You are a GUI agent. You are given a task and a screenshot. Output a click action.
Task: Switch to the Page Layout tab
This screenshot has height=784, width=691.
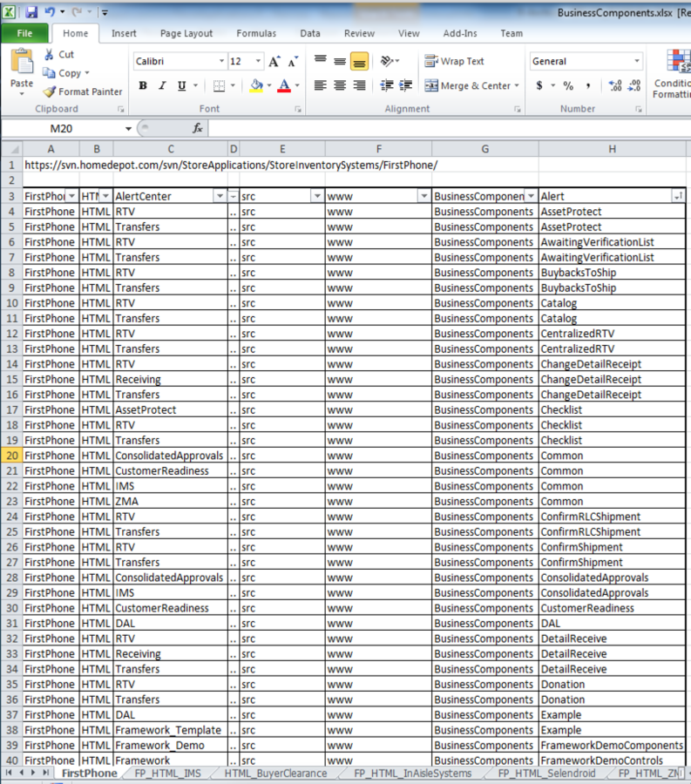pyautogui.click(x=186, y=33)
